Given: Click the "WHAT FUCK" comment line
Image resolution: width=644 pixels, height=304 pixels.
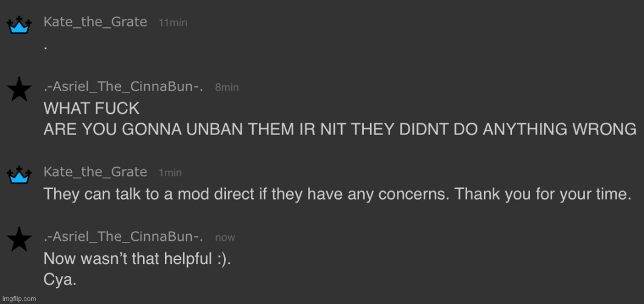Looking at the screenshot, I should (91, 109).
